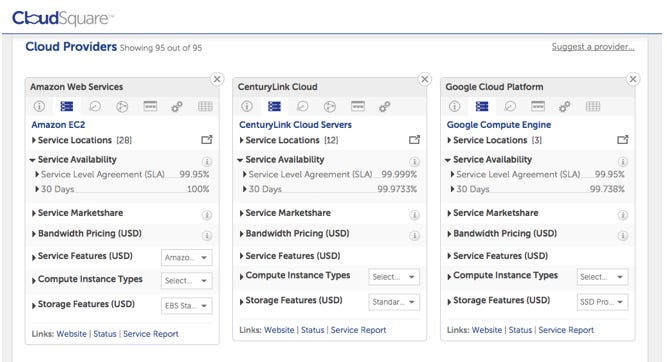The height and width of the screenshot is (362, 667).
Task: Pop out CenturyLink Cloud Servers service locations
Action: (x=414, y=140)
